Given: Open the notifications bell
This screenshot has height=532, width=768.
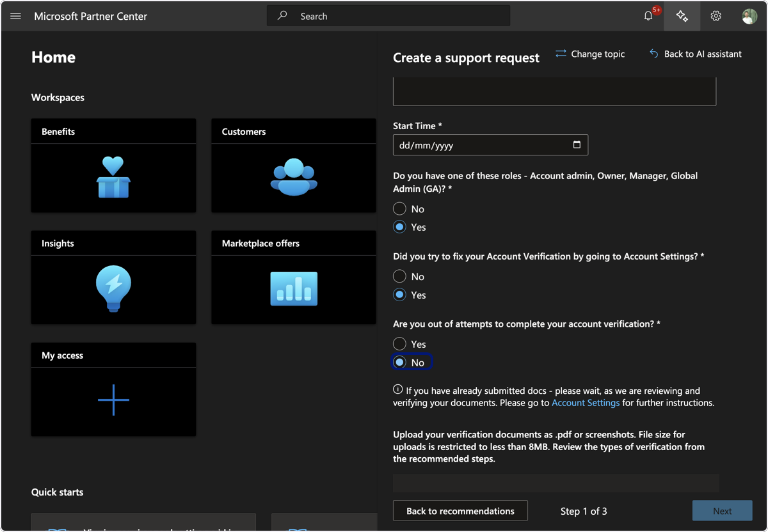Looking at the screenshot, I should point(648,16).
